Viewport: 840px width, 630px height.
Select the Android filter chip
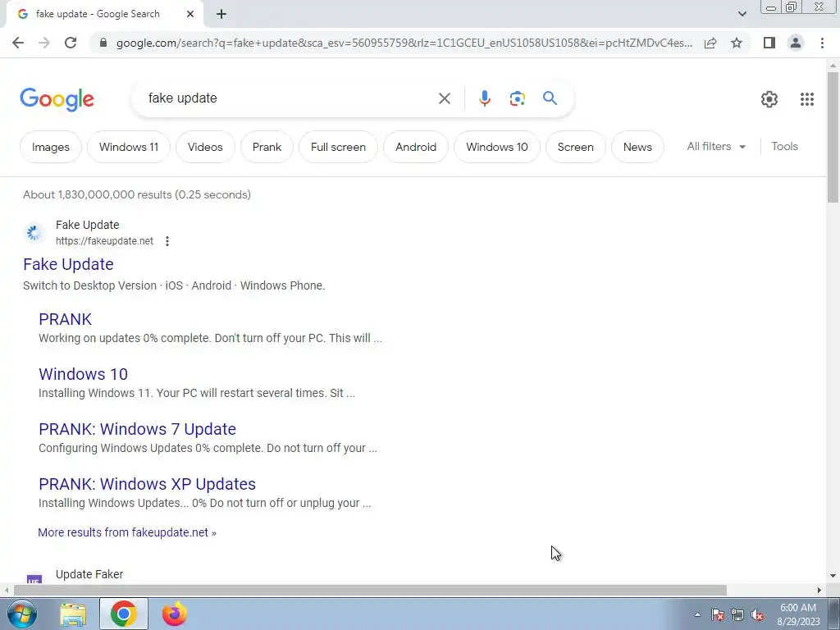416,147
